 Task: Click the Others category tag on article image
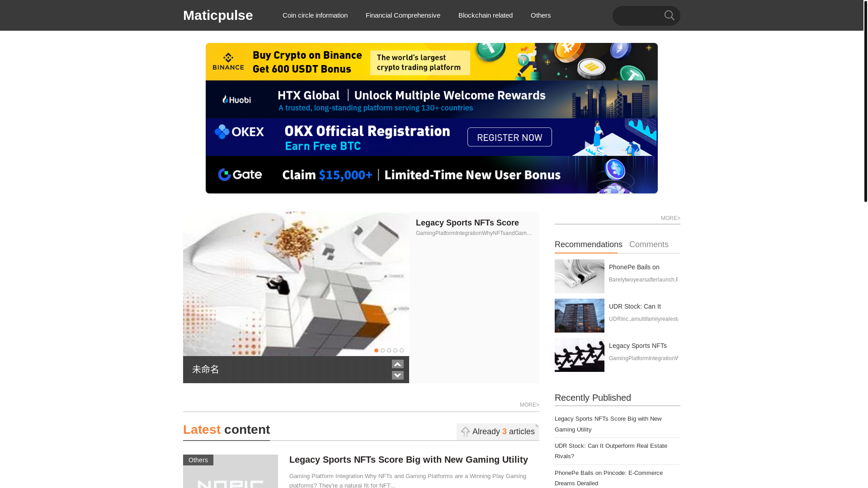pyautogui.click(x=198, y=460)
